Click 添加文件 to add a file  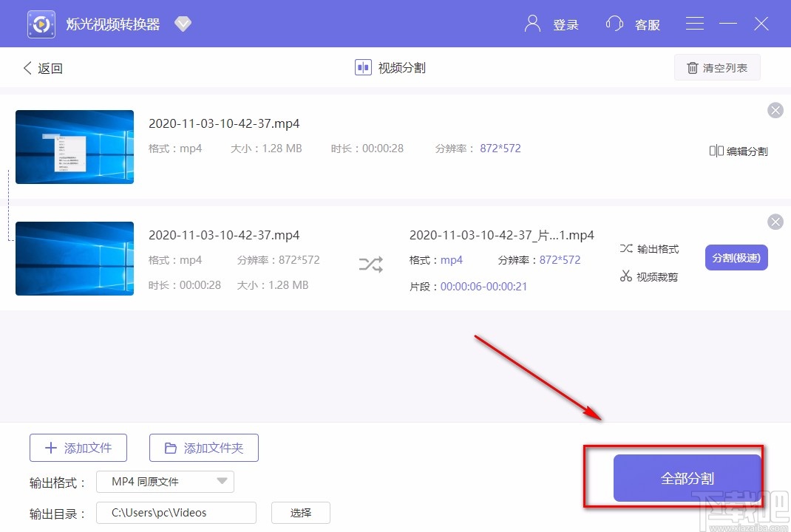[78, 447]
